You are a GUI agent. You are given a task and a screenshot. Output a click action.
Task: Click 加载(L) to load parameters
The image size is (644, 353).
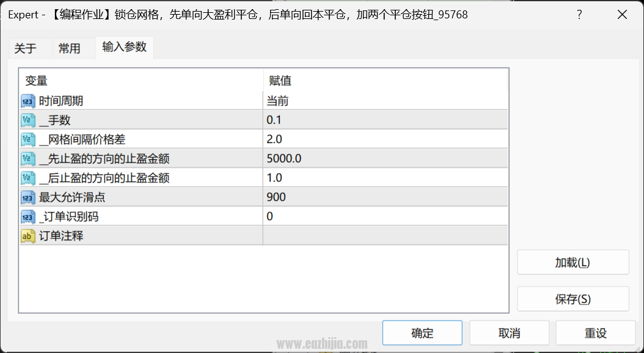click(x=573, y=262)
